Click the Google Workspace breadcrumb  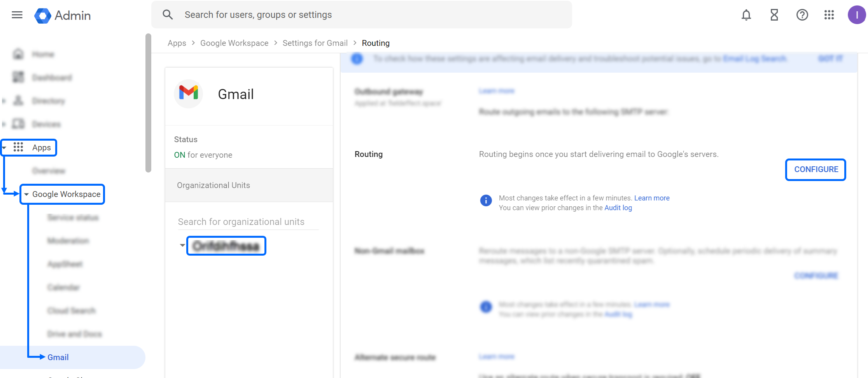click(234, 43)
